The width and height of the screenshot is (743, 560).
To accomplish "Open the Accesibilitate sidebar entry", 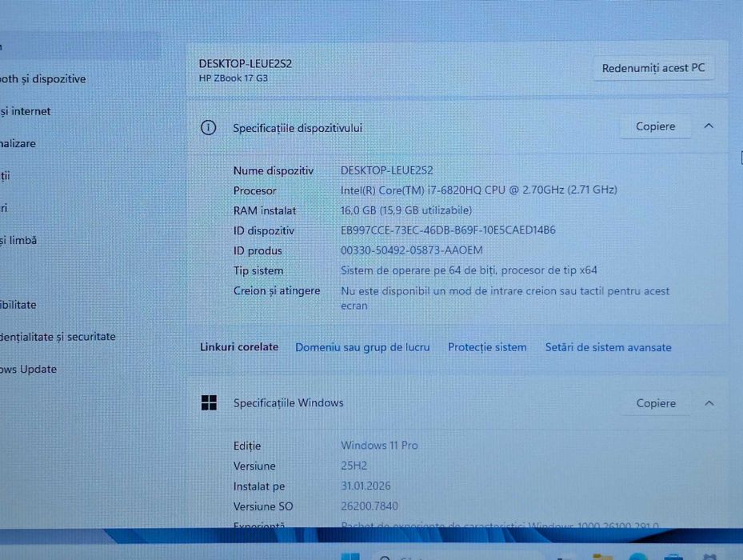I will [18, 305].
